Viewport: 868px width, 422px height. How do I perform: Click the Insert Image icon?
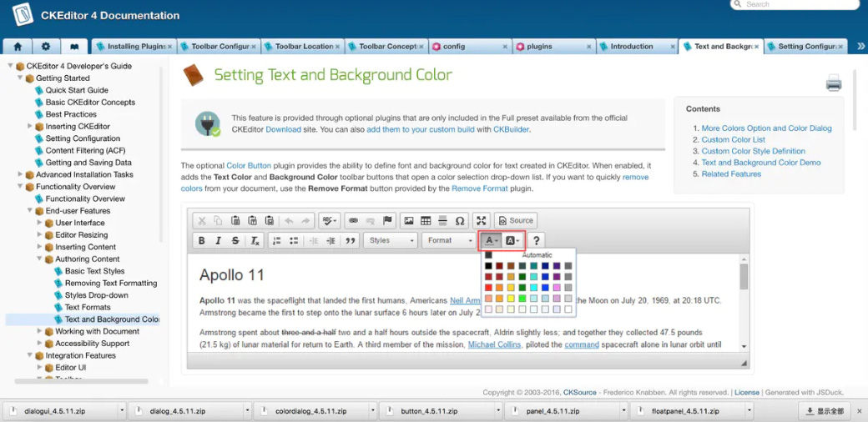click(x=408, y=220)
